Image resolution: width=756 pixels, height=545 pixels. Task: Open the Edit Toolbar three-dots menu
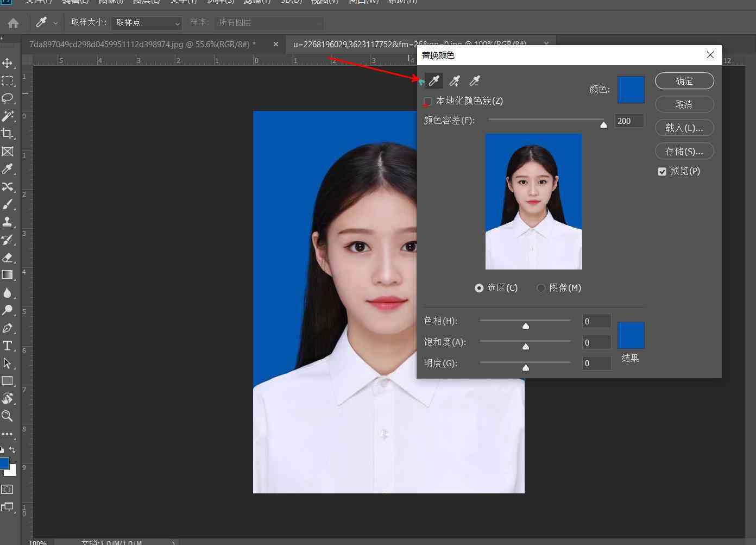pos(8,434)
